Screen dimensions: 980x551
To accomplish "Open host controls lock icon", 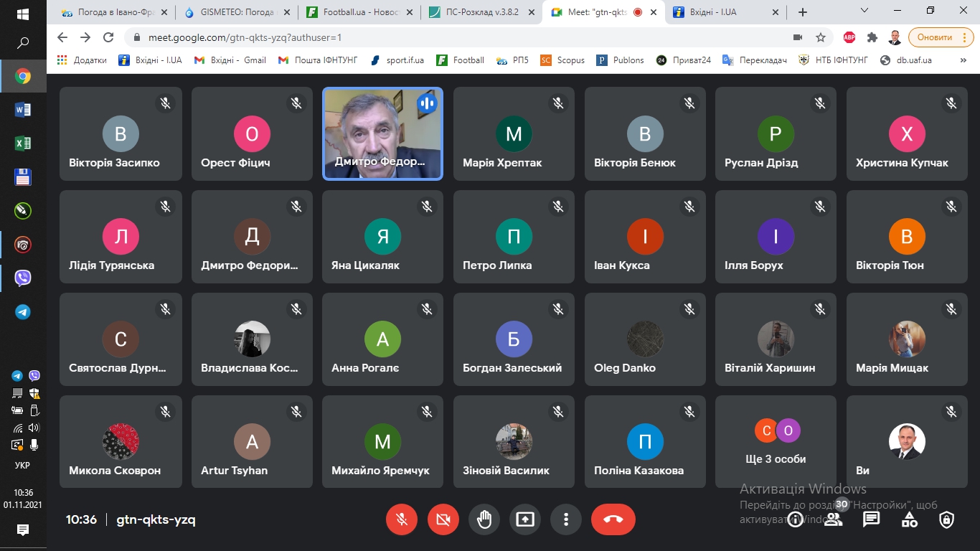I will (947, 519).
